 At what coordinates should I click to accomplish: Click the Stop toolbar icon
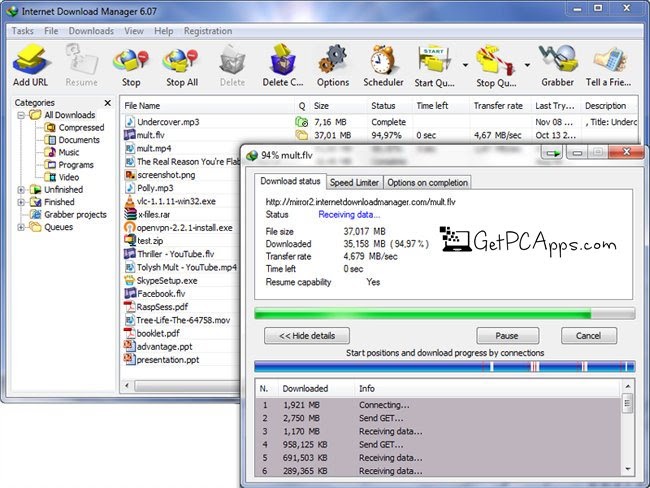[131, 62]
